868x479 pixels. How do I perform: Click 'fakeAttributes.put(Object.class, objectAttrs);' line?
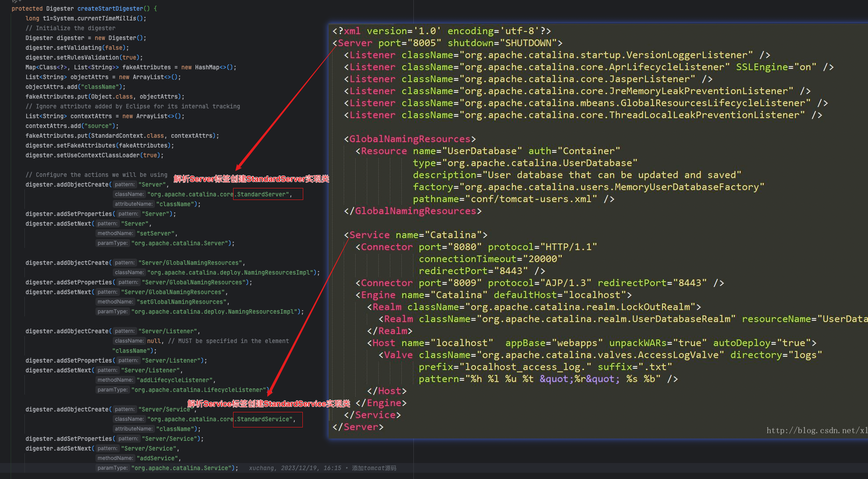(105, 96)
